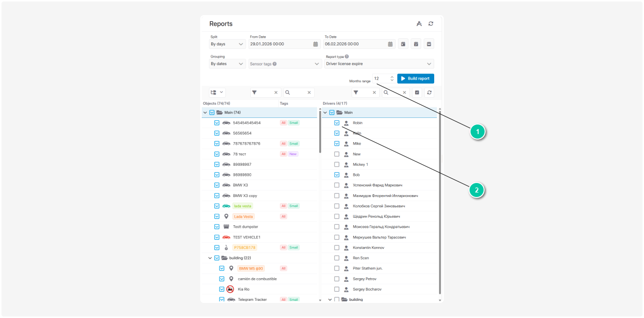This screenshot has width=644, height=318.
Task: Click the search icon above the Drivers list
Action: click(x=386, y=93)
